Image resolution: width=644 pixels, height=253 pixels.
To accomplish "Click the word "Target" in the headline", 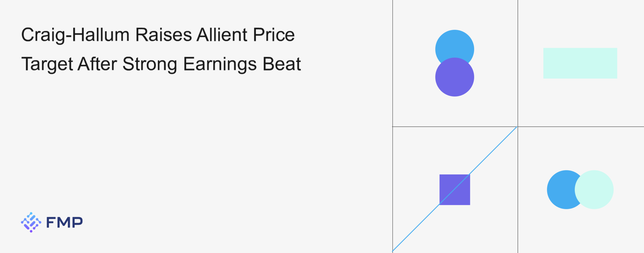I will coord(47,64).
